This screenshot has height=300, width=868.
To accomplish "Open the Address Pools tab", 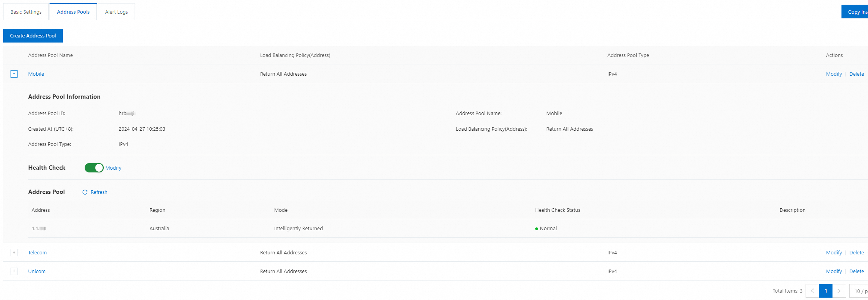I will pos(73,12).
